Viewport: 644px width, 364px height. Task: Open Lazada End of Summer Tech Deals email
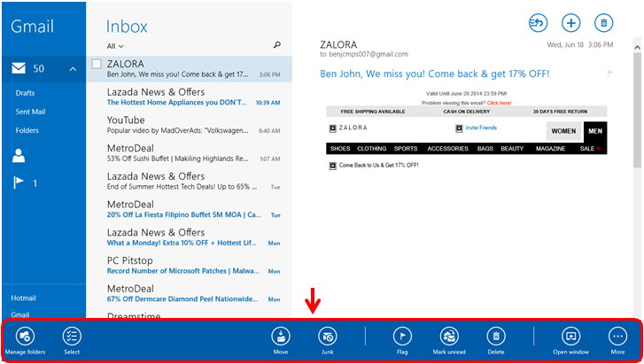(190, 182)
